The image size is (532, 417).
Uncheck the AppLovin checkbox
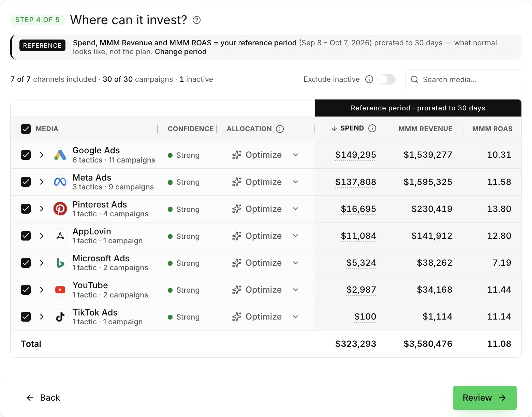tap(26, 236)
